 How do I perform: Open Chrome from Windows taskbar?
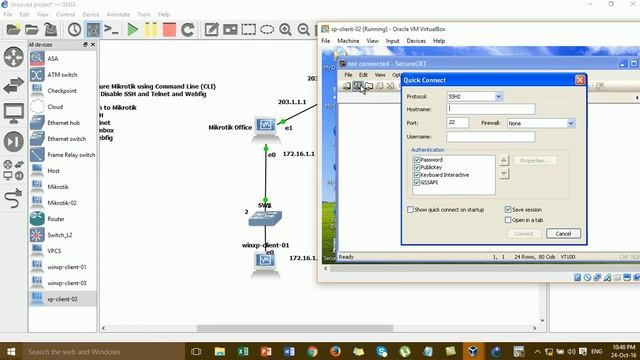click(312, 351)
